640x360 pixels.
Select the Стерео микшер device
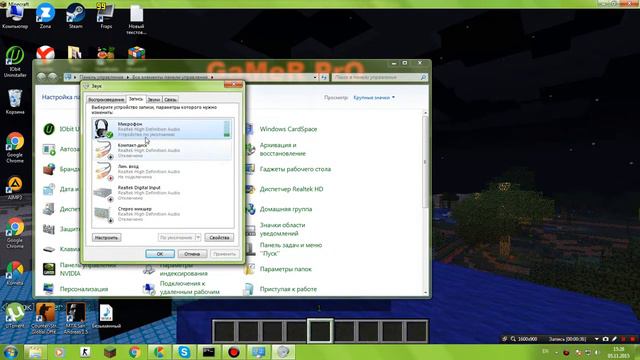click(162, 214)
